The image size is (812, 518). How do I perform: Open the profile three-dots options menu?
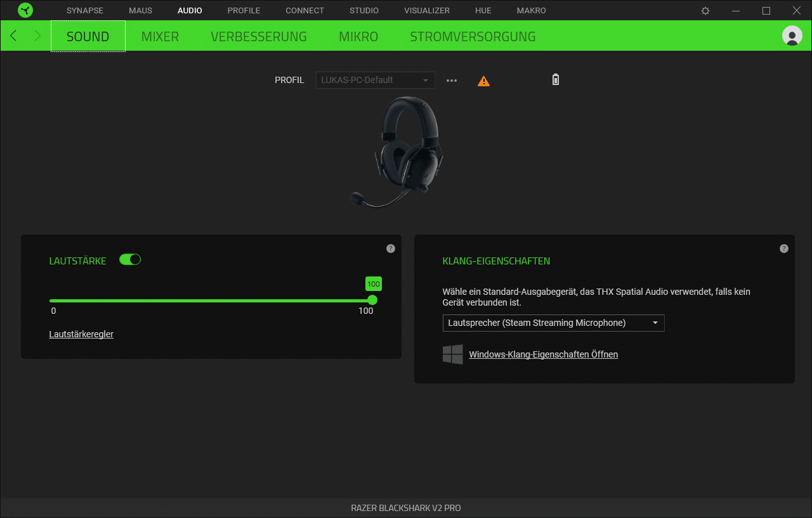452,81
